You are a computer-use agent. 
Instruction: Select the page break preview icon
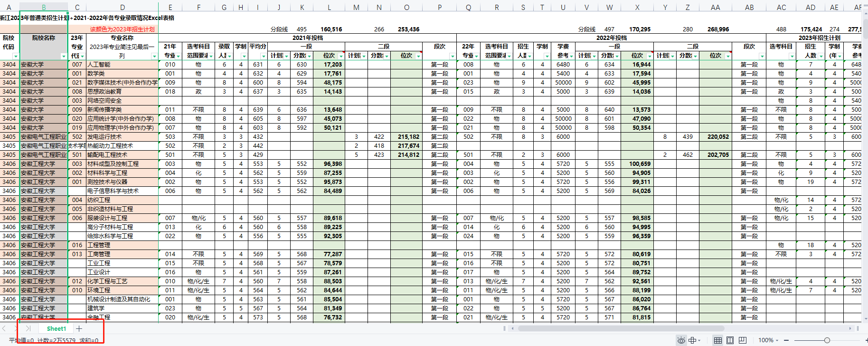(x=743, y=340)
